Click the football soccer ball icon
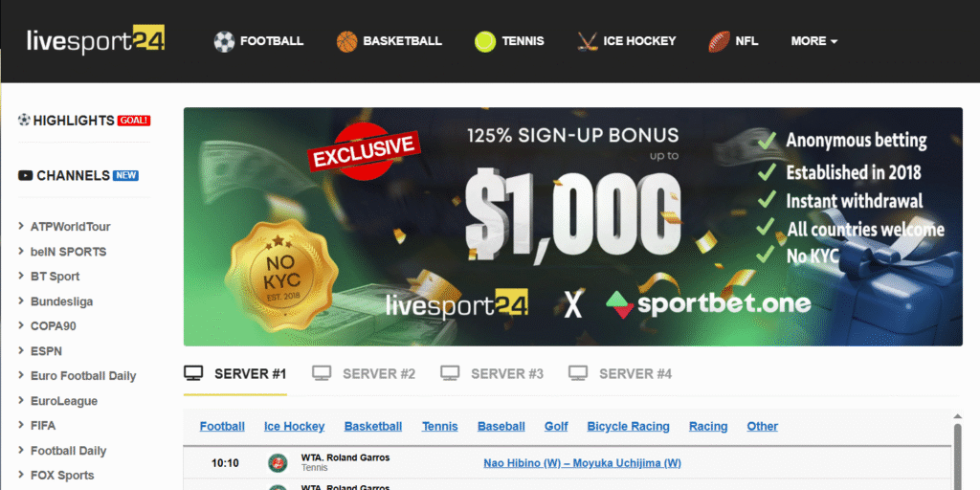Image resolution: width=980 pixels, height=490 pixels. pyautogui.click(x=224, y=42)
